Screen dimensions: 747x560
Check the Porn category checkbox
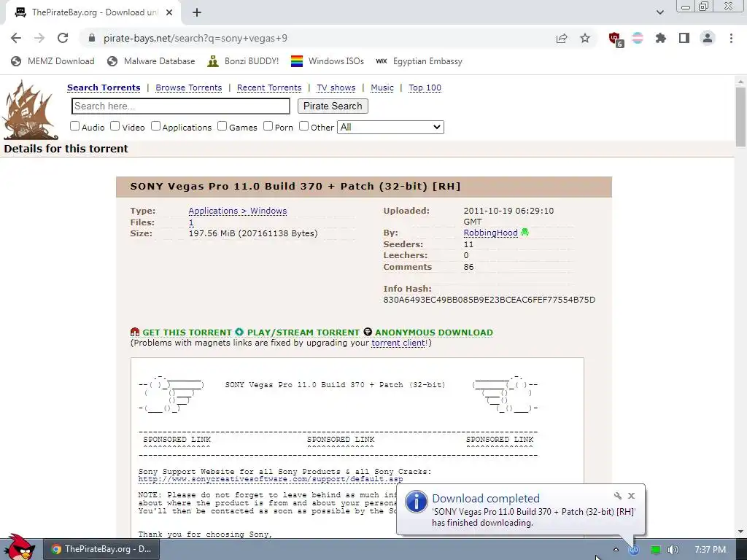pyautogui.click(x=268, y=126)
